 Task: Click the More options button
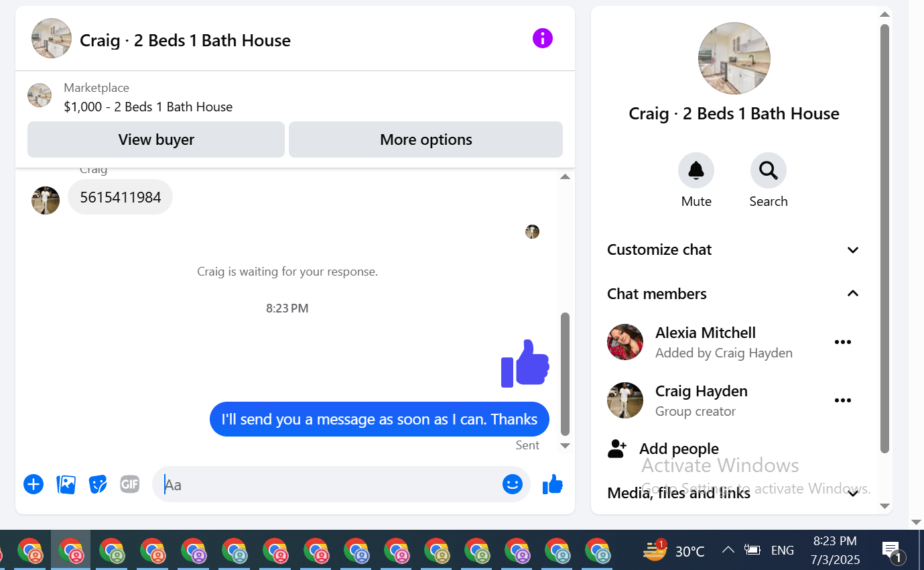[x=426, y=139]
